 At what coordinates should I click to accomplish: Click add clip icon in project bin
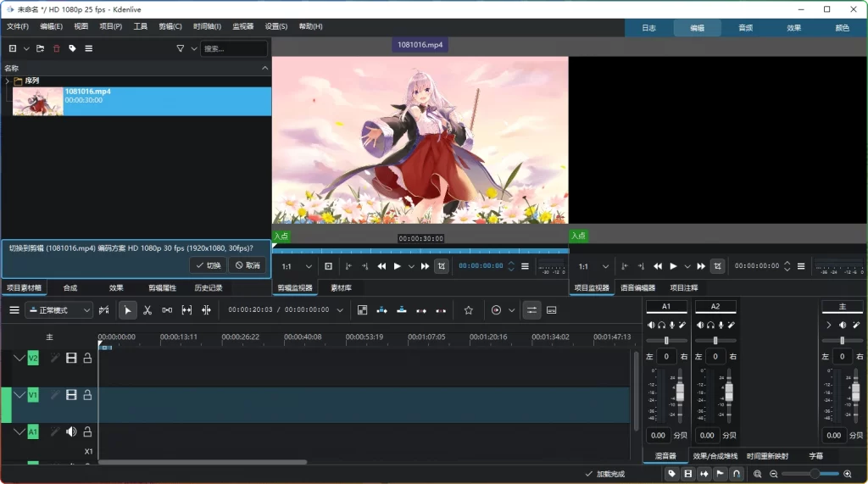(12, 48)
